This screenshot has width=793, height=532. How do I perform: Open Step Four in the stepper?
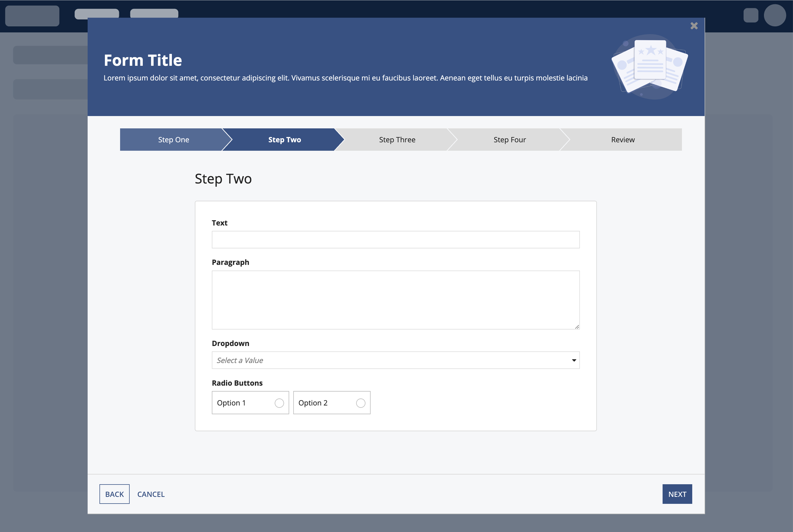tap(509, 140)
